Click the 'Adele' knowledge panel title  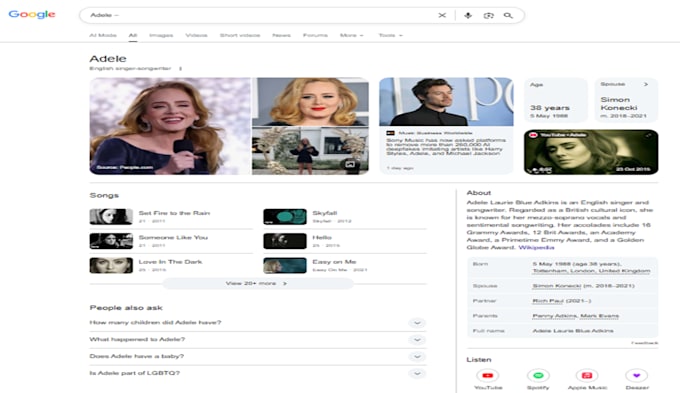[x=108, y=59]
